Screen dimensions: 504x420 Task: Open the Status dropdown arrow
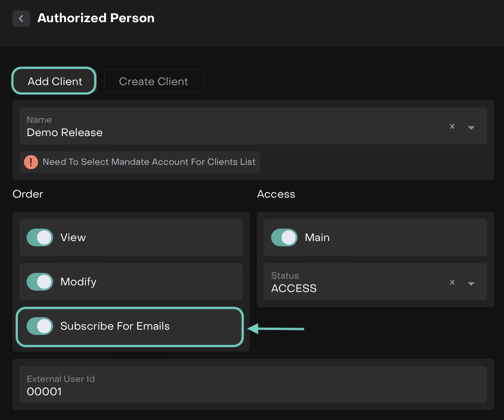471,284
